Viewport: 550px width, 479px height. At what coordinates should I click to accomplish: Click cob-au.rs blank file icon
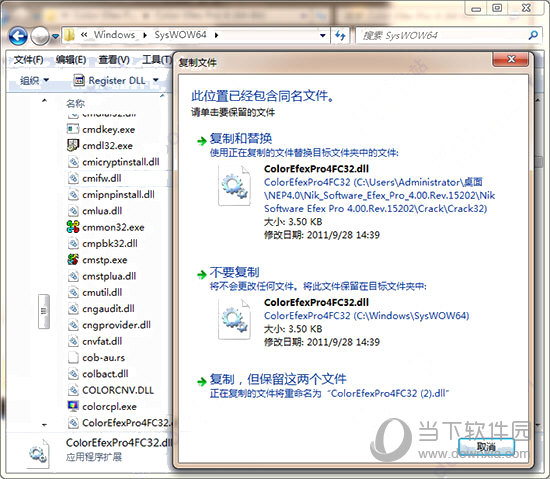click(x=73, y=357)
